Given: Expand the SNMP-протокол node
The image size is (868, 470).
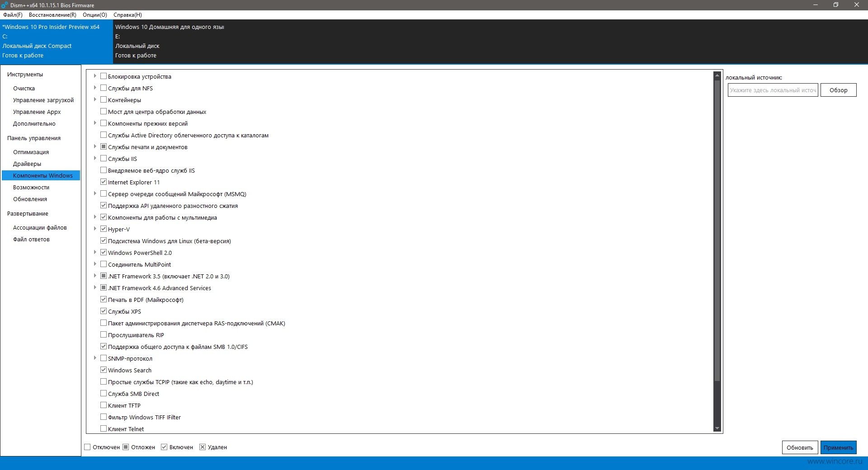Looking at the screenshot, I should point(95,358).
